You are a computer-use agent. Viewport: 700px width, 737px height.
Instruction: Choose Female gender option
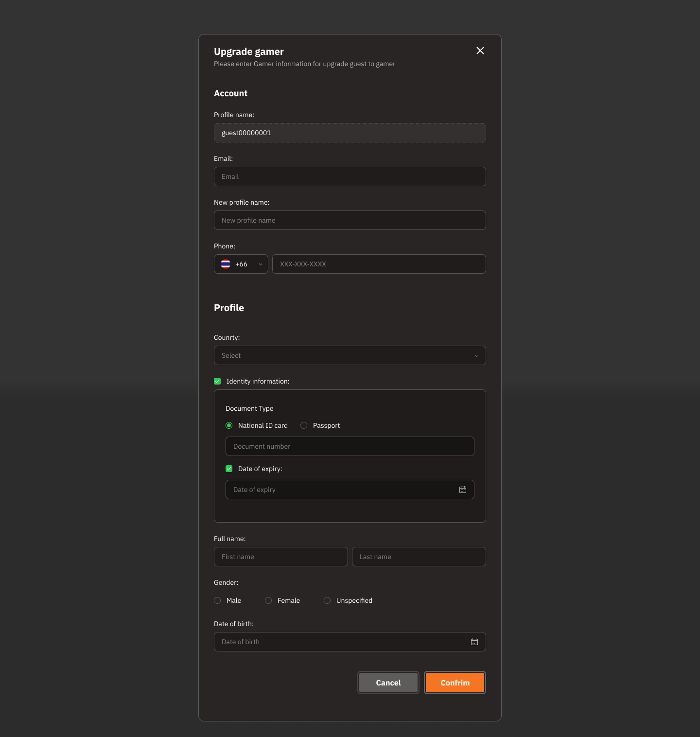(x=268, y=600)
